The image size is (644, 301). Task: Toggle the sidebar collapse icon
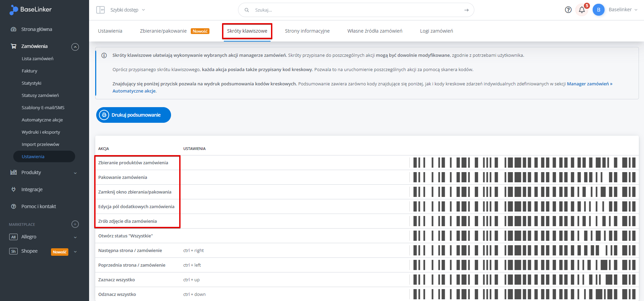click(100, 10)
